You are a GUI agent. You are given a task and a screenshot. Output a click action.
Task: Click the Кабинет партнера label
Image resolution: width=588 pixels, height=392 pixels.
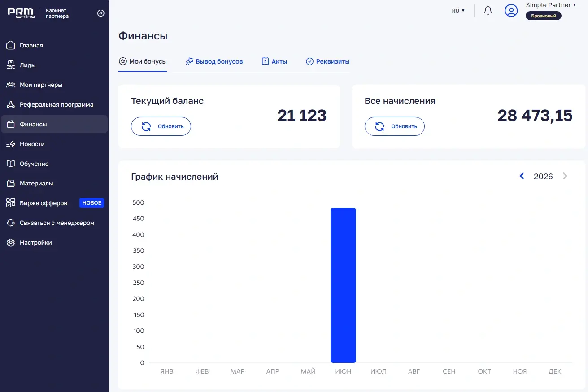pos(57,13)
